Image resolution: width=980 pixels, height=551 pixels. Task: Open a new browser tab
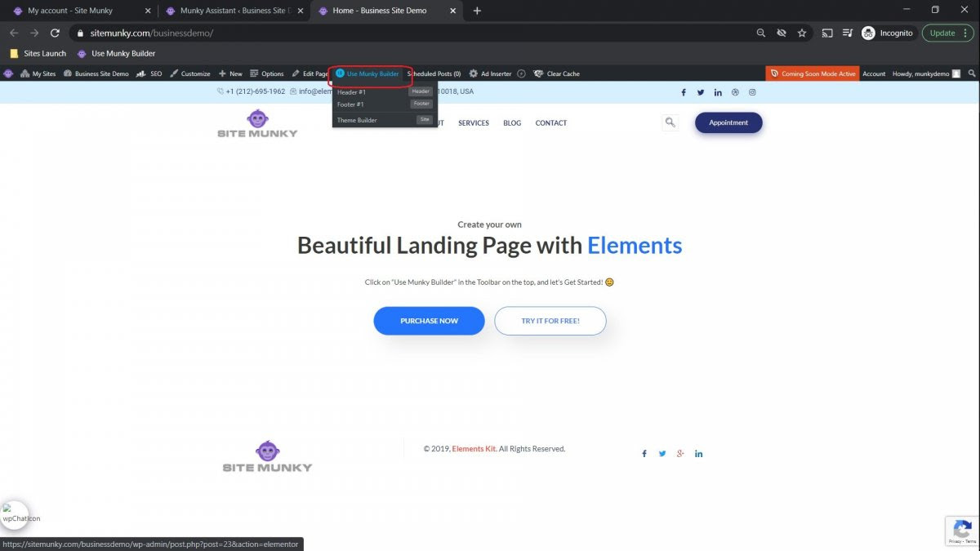tap(477, 11)
